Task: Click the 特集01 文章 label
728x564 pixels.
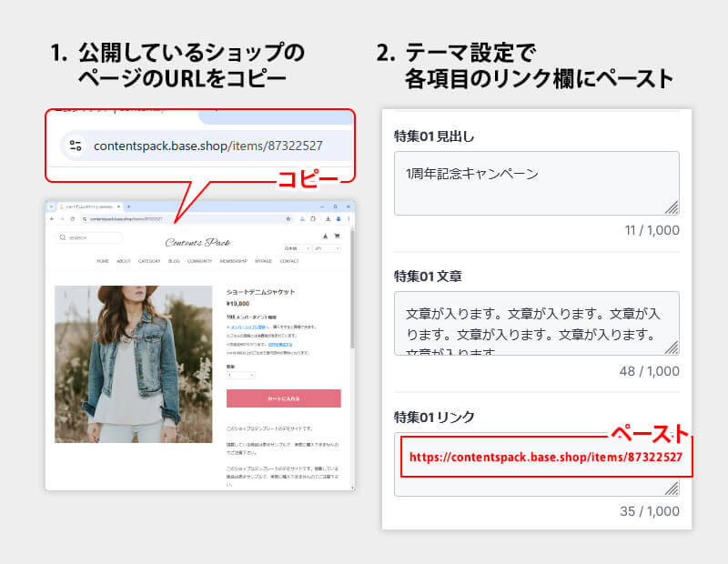Action: pyautogui.click(x=428, y=277)
